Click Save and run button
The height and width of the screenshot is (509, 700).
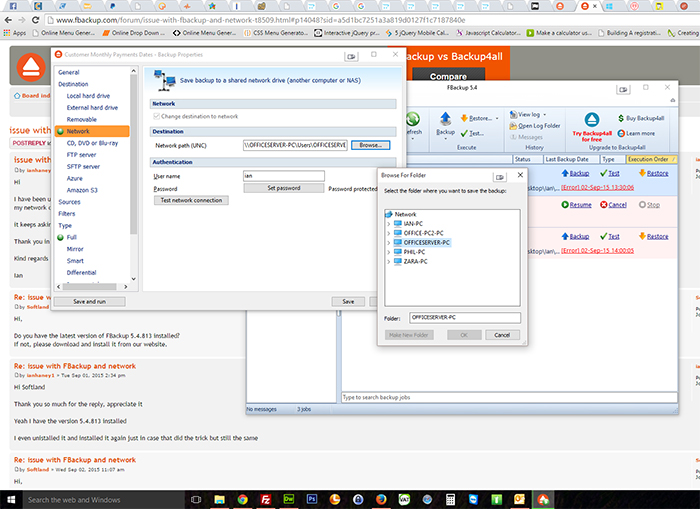[90, 302]
